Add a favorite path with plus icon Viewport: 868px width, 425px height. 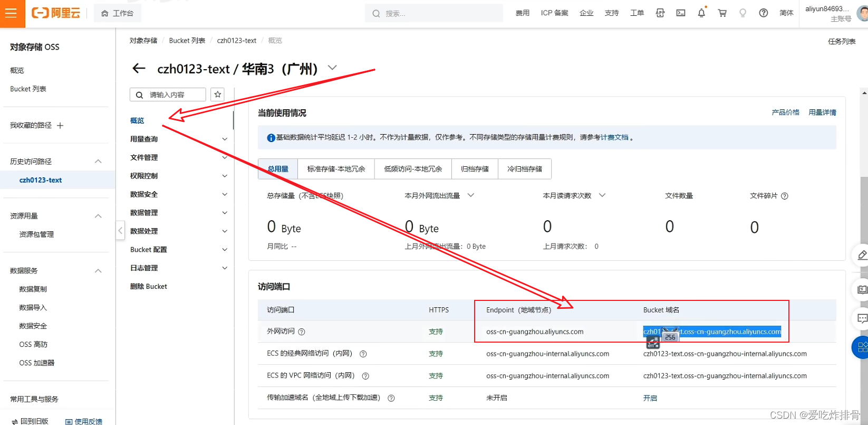coord(60,126)
